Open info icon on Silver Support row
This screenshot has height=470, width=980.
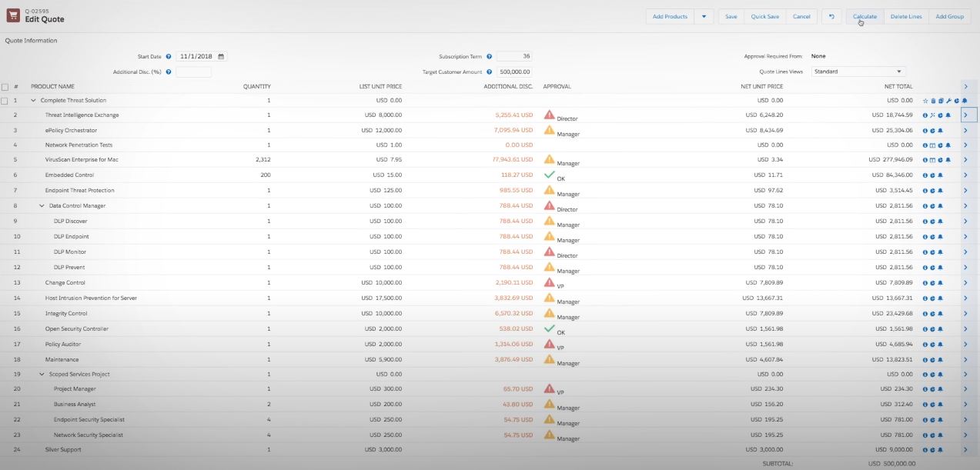pyautogui.click(x=925, y=450)
